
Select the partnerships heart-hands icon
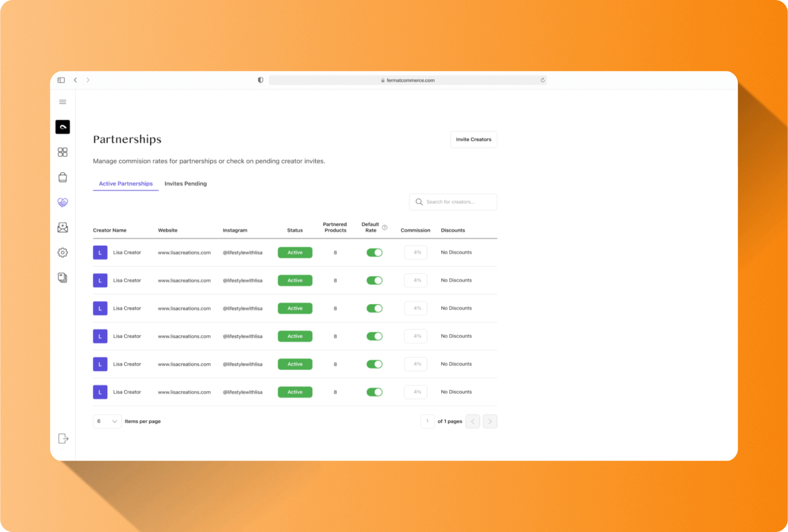click(63, 202)
